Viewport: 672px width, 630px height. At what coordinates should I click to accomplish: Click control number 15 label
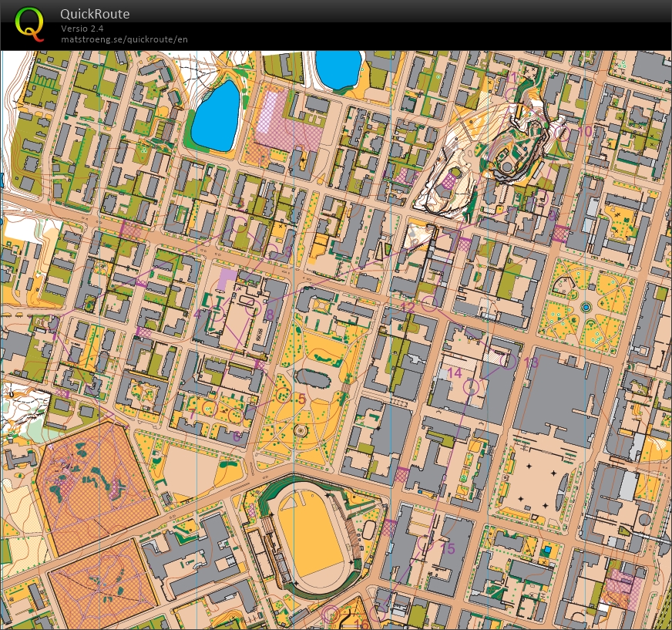tap(448, 548)
